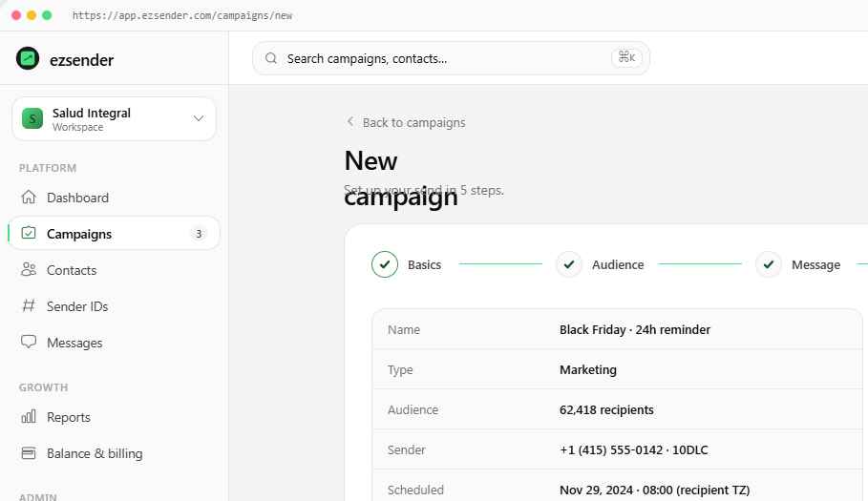Click the Basics step checkmark circle
The width and height of the screenshot is (868, 501).
(385, 264)
